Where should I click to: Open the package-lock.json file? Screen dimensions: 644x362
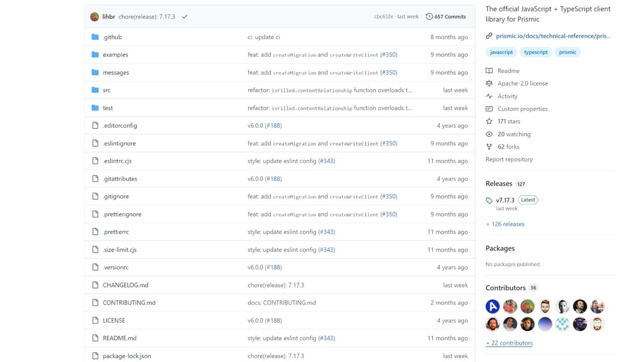pos(127,356)
